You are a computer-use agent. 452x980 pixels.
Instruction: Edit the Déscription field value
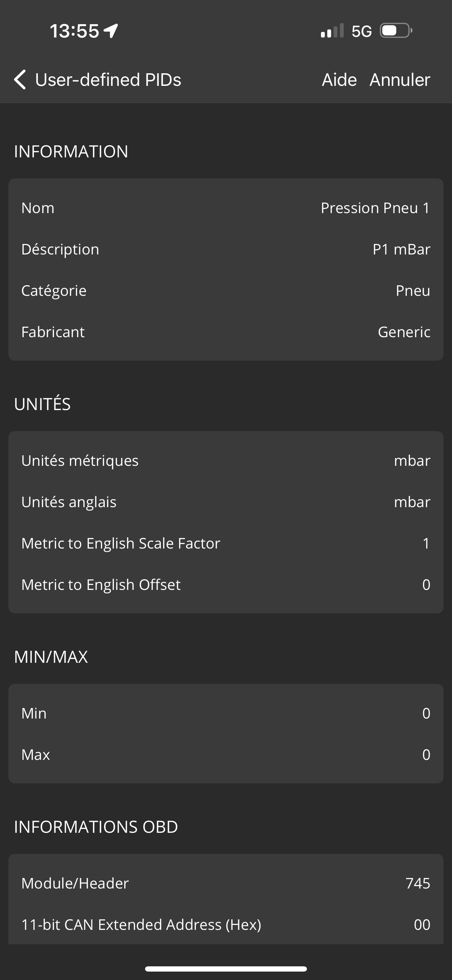pos(401,250)
